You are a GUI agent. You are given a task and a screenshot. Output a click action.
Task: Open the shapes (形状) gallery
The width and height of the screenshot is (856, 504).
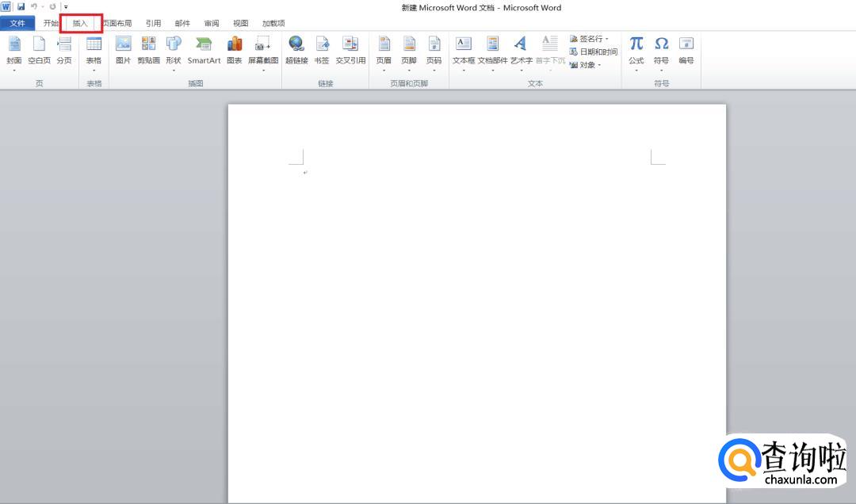tap(174, 54)
